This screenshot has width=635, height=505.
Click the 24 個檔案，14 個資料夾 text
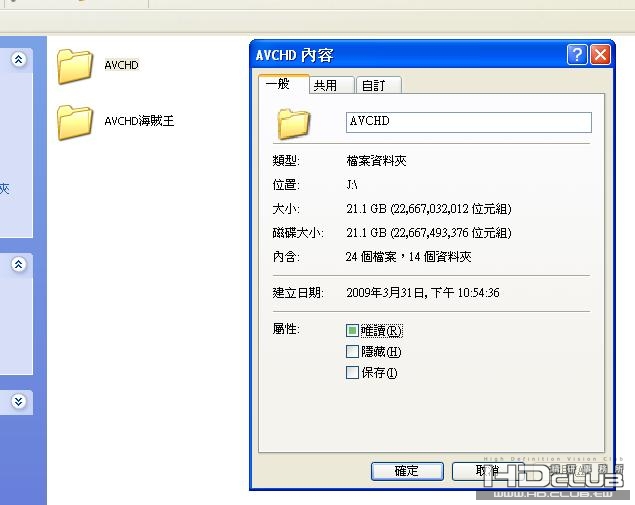click(x=409, y=256)
